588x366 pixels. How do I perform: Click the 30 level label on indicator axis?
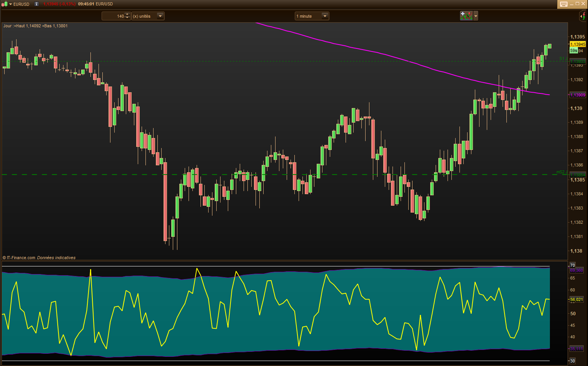point(573,361)
